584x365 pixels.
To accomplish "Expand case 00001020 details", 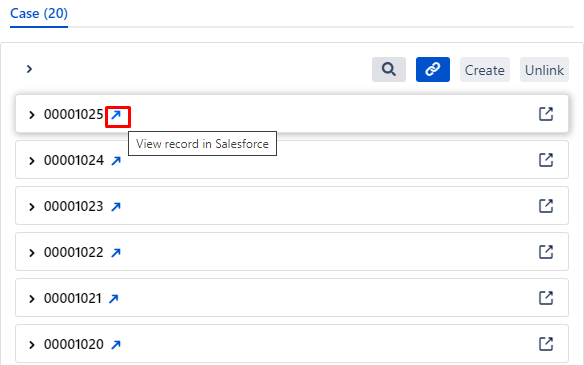I will pos(32,345).
